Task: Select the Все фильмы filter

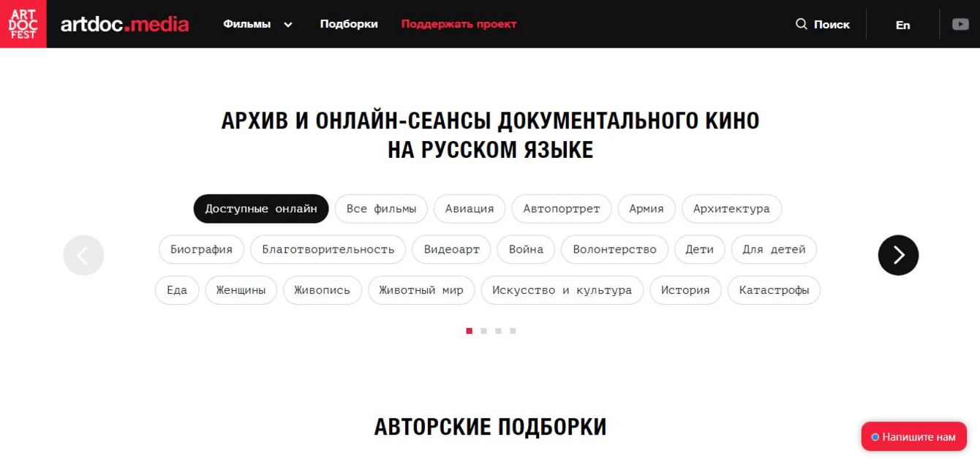Action: click(x=382, y=208)
